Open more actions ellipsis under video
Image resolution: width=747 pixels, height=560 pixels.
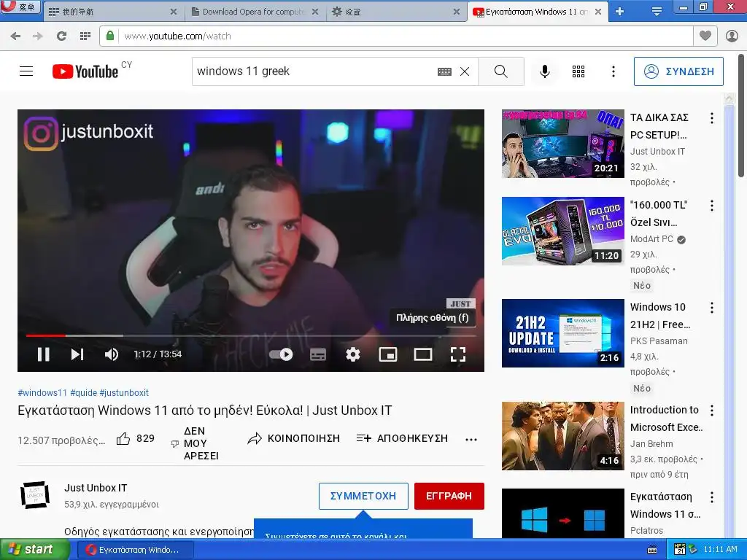tap(471, 440)
